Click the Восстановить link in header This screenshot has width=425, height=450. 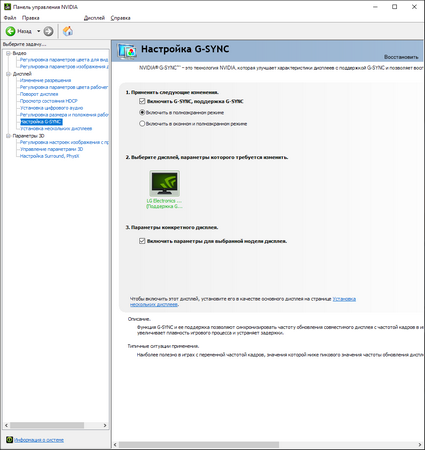[x=401, y=57]
